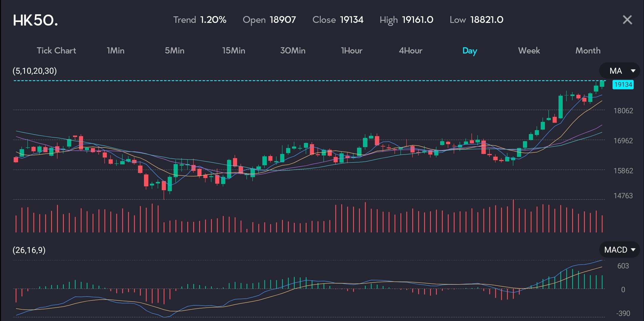The height and width of the screenshot is (321, 644).
Task: Close the HK50 chart panel
Action: (627, 20)
